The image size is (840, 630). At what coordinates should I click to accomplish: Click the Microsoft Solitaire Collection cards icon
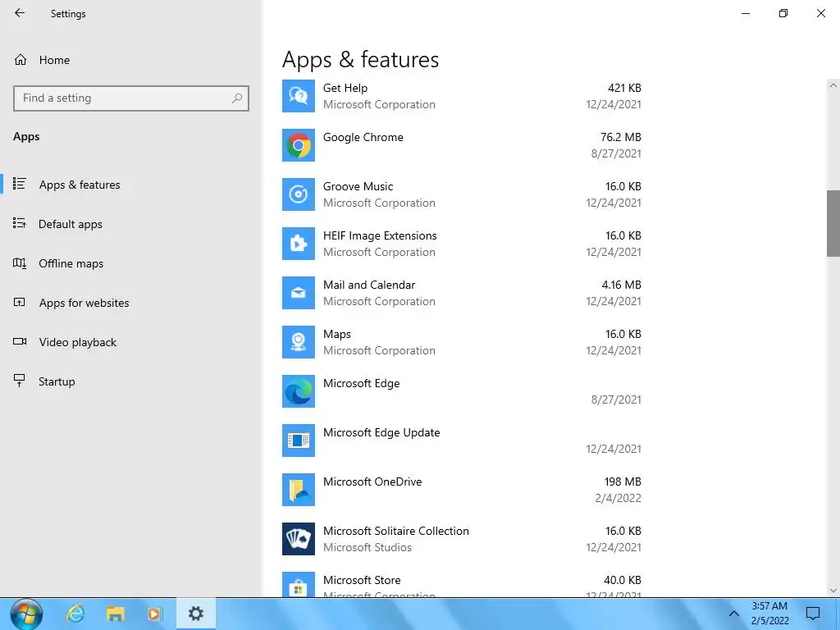coord(299,539)
